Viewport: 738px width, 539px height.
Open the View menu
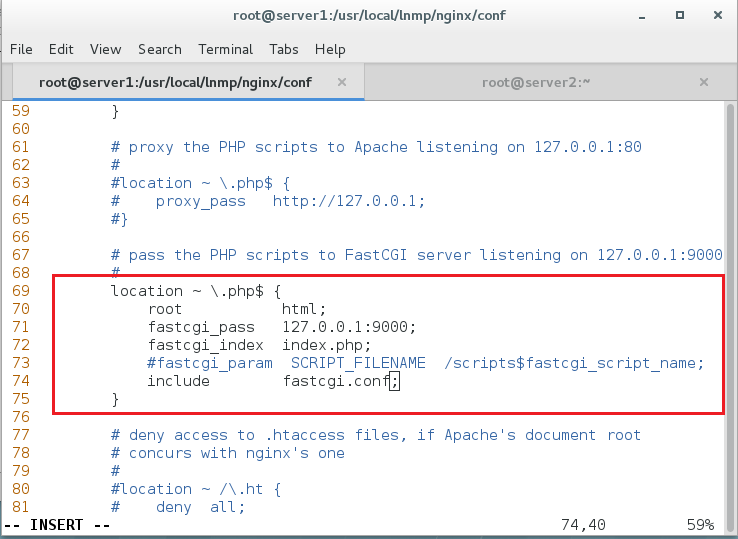click(105, 49)
